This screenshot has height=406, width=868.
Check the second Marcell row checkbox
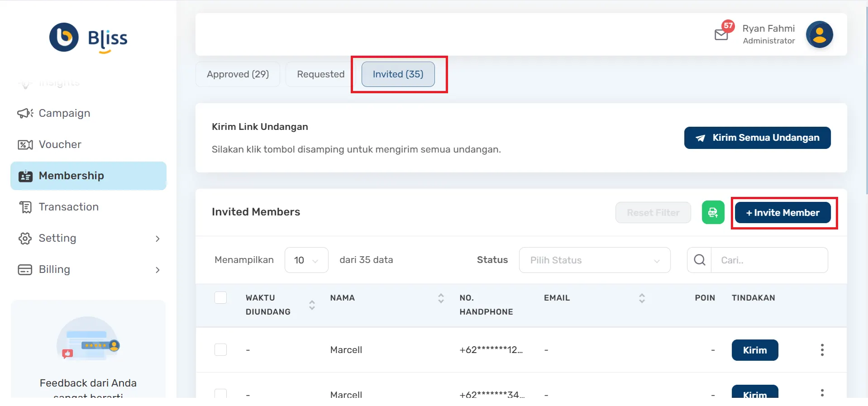220,393
